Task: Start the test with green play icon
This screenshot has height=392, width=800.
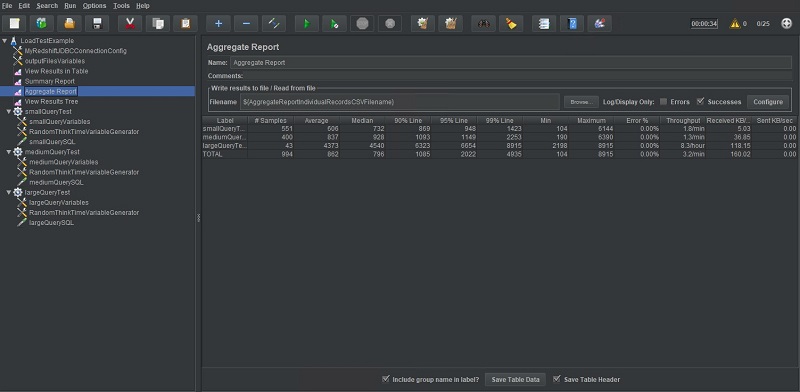Action: (x=307, y=23)
